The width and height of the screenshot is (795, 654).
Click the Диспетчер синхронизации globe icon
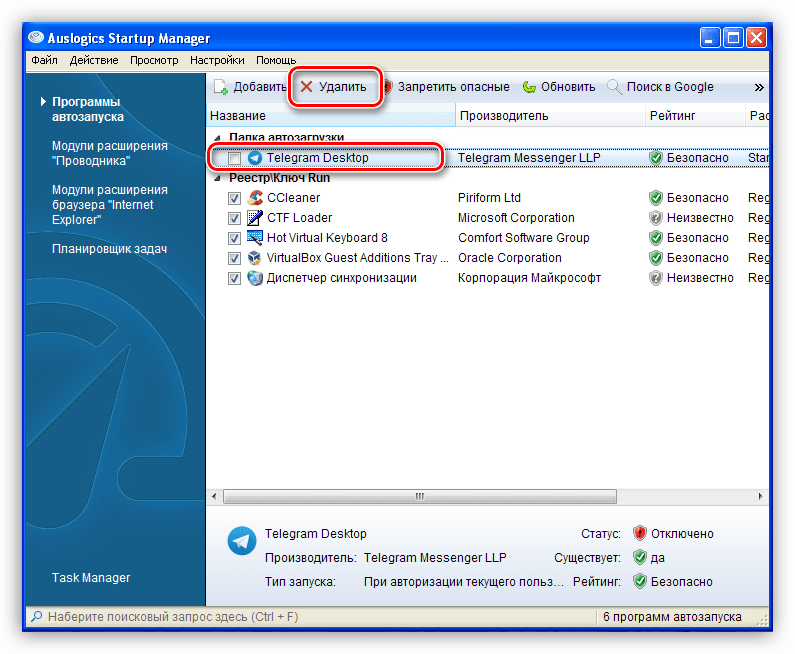[255, 278]
